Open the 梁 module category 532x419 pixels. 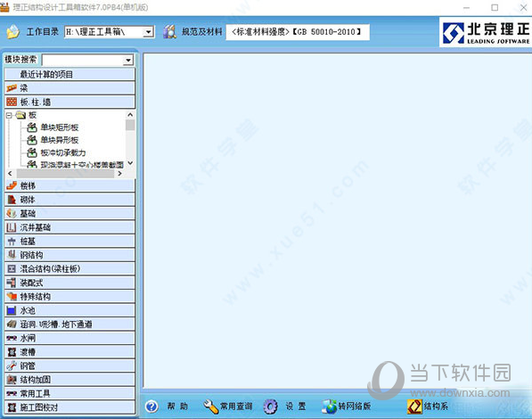coord(70,88)
